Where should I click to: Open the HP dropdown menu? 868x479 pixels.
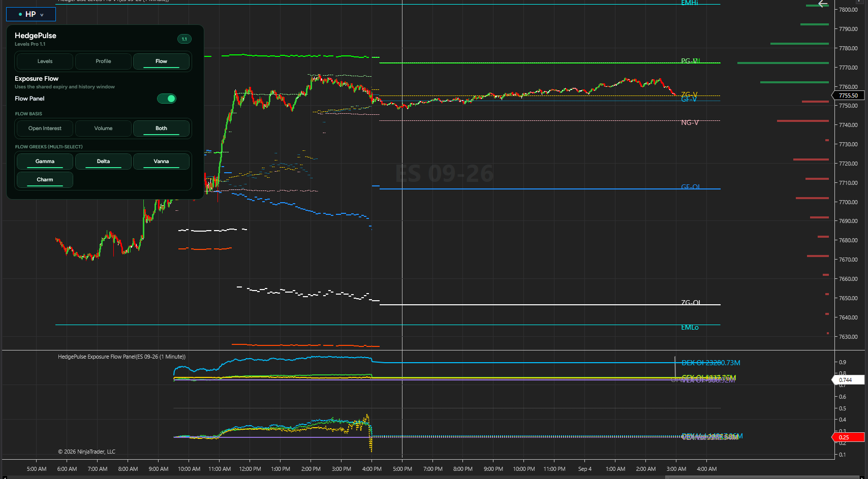(30, 14)
